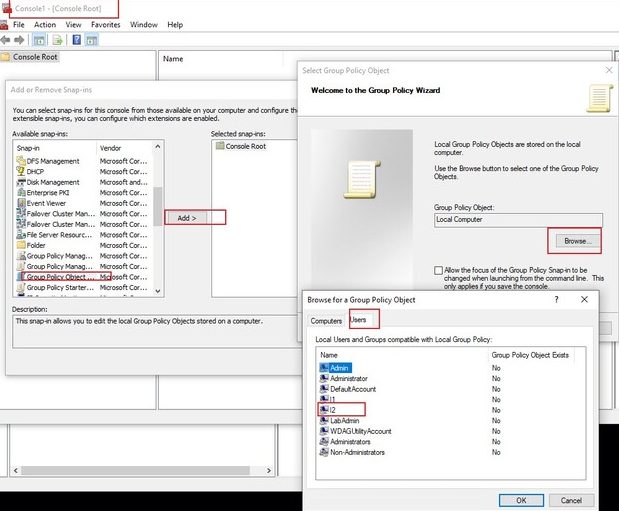Click the LabAdmin user account icon
Viewport: 619px width, 511px height.
(324, 421)
